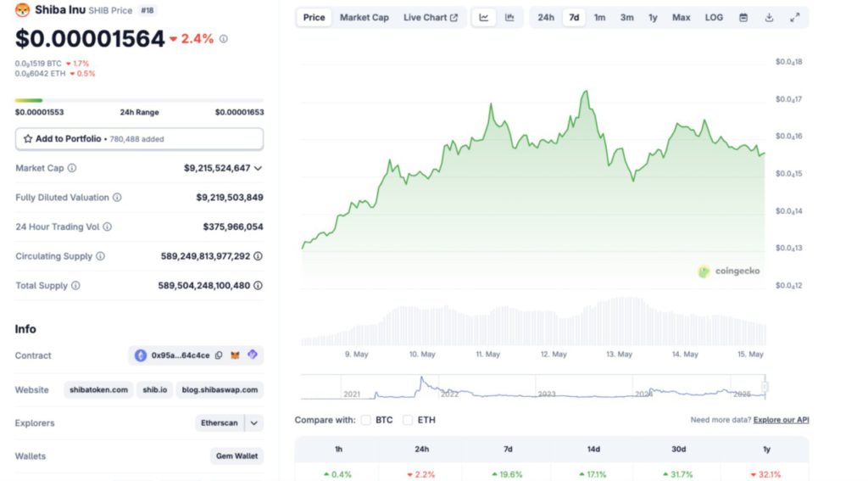Image resolution: width=868 pixels, height=481 pixels.
Task: Click the $0.00001553 24h low value
Action: pos(39,112)
